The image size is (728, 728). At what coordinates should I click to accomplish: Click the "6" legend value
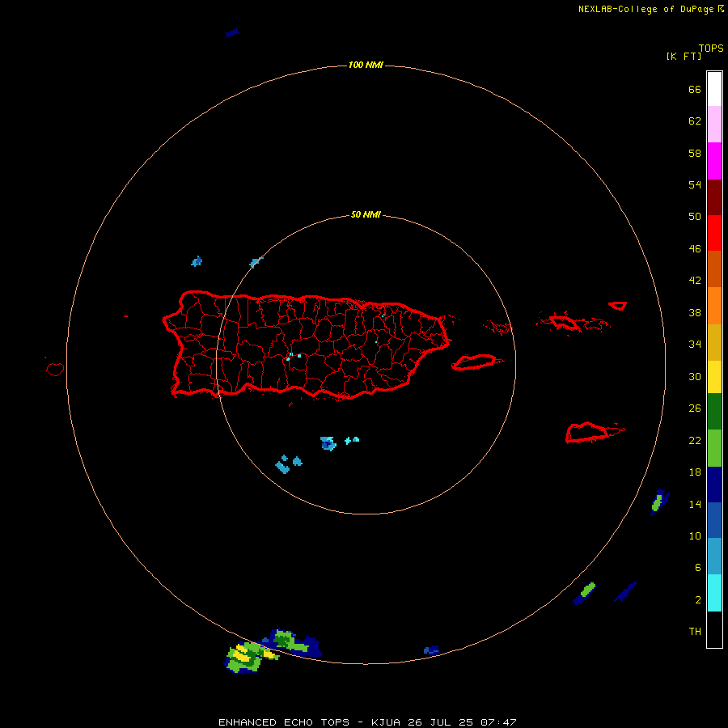point(697,567)
